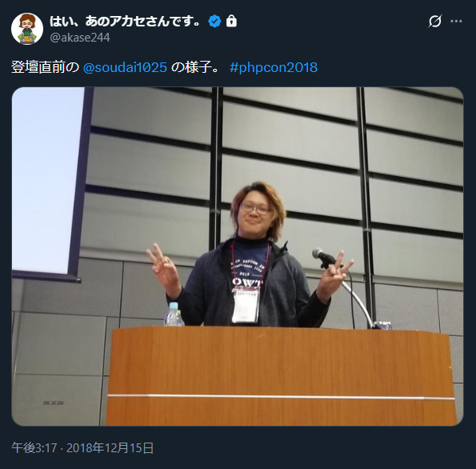
Task: Open the akase244 profile avatar
Action: click(27, 29)
